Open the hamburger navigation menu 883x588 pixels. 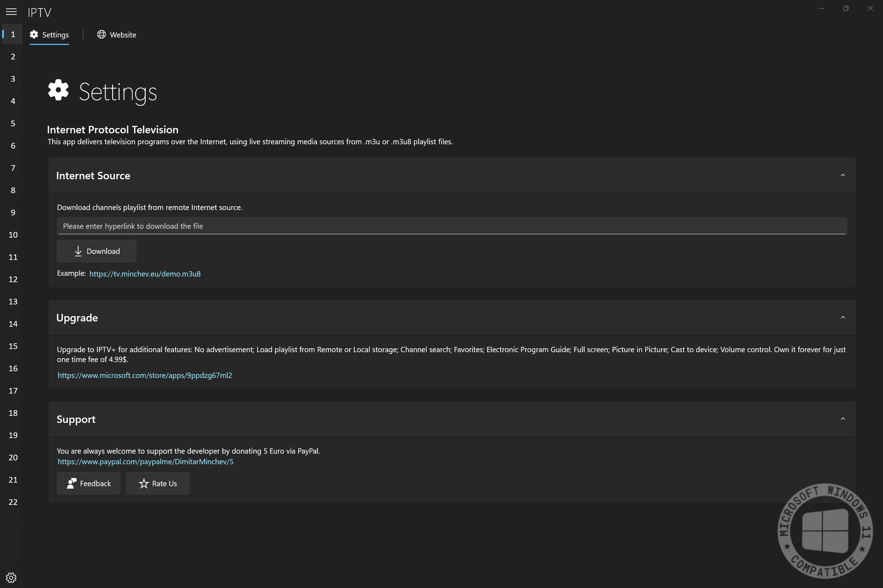[11, 12]
